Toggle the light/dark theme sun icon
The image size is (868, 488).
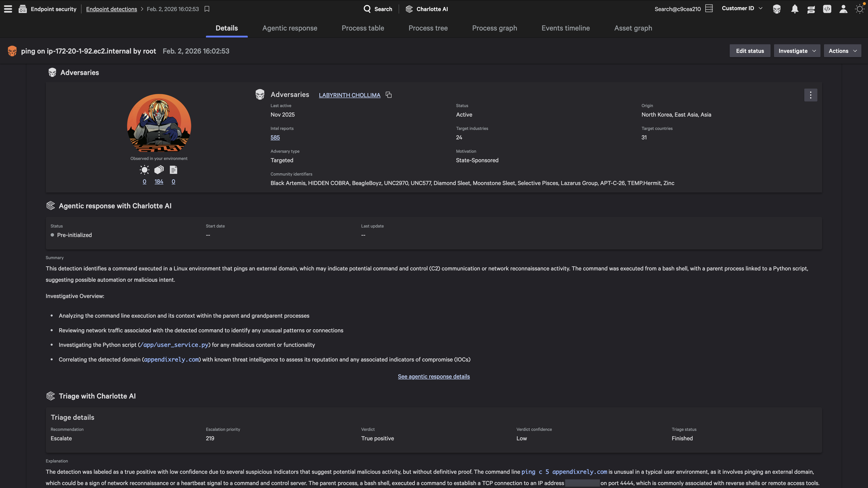(860, 9)
